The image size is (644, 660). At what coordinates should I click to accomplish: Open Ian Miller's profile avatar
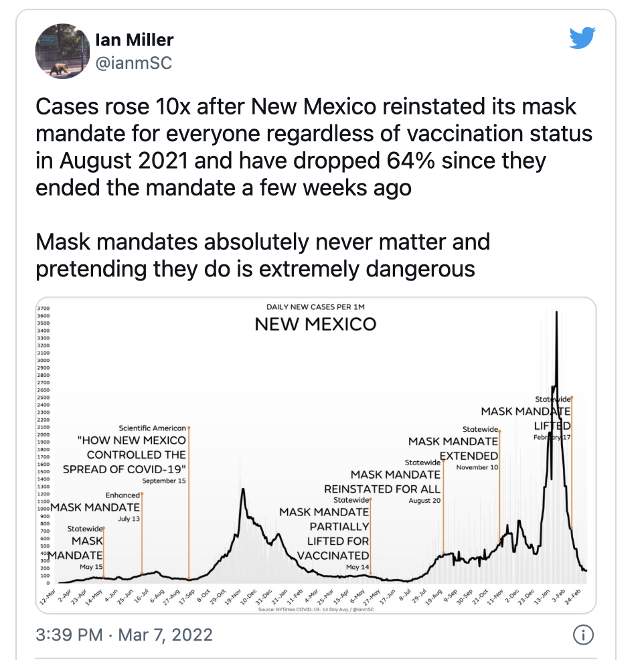[x=62, y=51]
